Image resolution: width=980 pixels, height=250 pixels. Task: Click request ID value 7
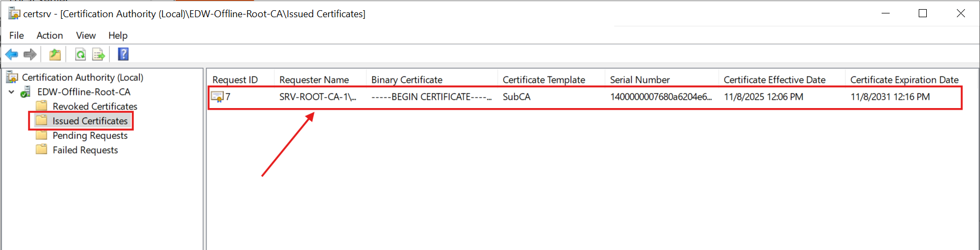pyautogui.click(x=228, y=97)
